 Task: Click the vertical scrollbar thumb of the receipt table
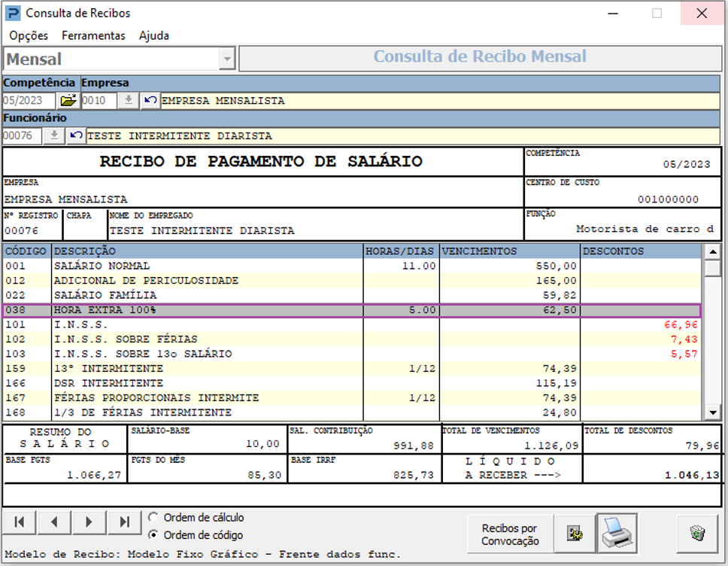click(x=712, y=268)
